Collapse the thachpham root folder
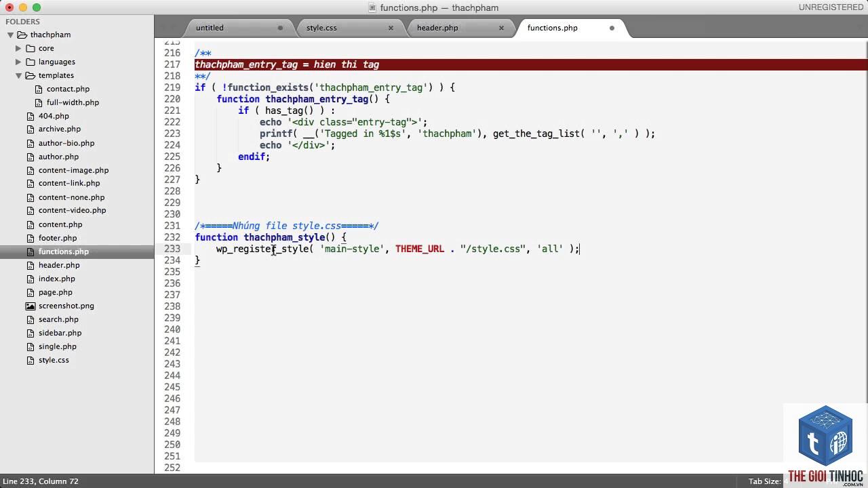Viewport: 868px width, 488px height. (10, 35)
